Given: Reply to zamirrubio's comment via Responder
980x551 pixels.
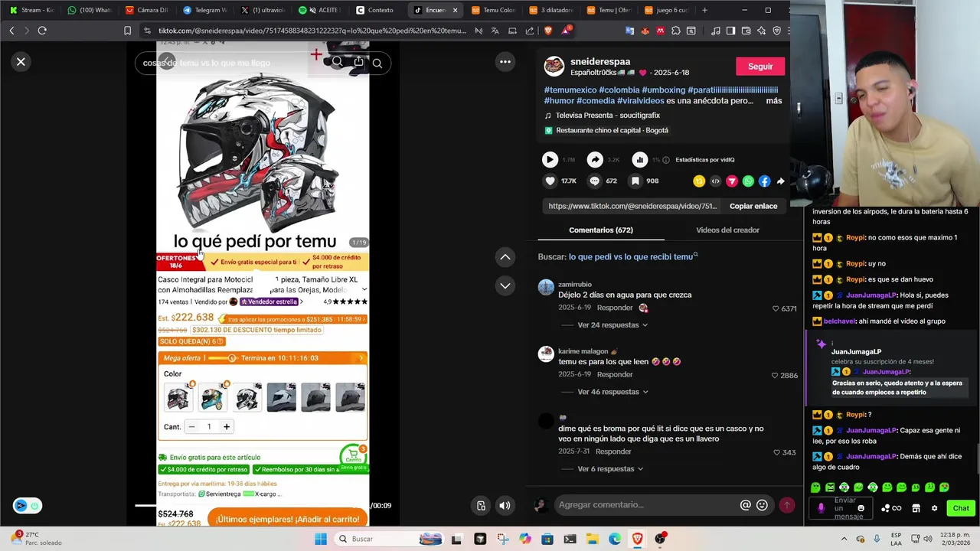Looking at the screenshot, I should pyautogui.click(x=615, y=308).
